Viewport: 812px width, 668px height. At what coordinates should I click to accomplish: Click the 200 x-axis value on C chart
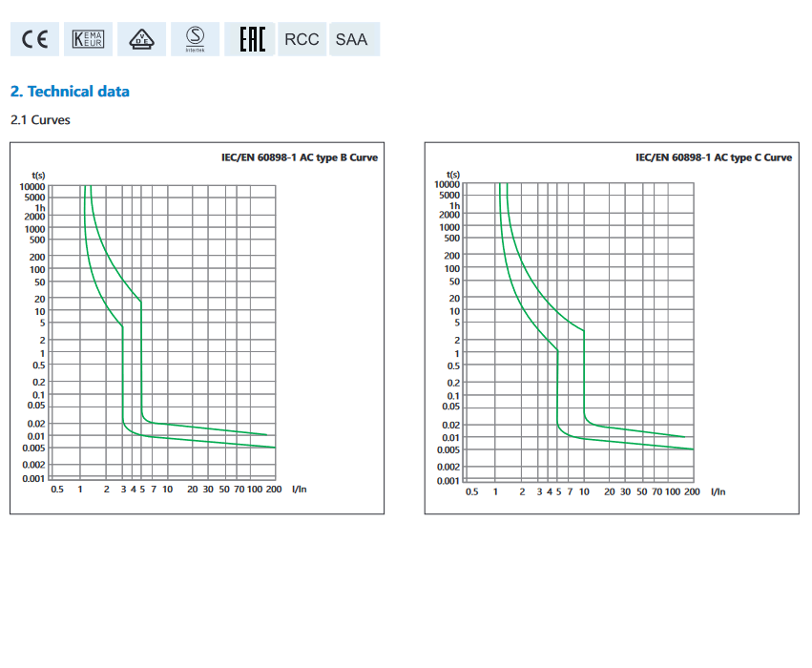692,491
